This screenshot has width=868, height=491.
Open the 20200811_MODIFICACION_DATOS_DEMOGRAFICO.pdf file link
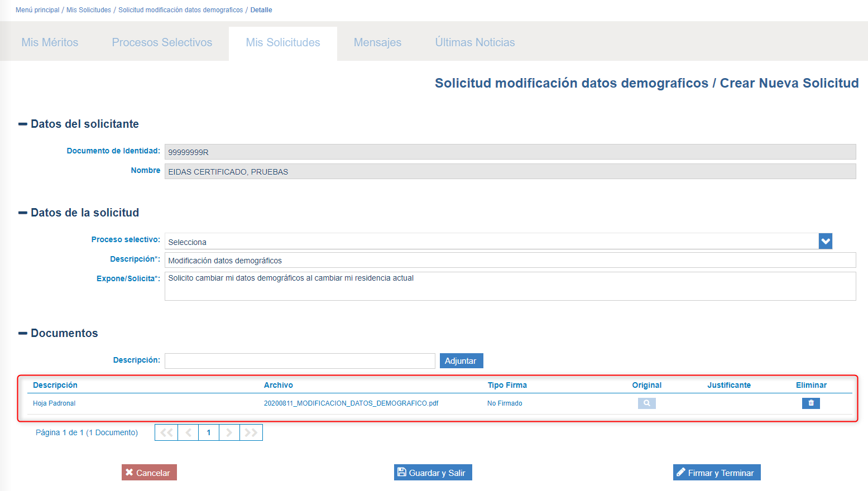(351, 403)
